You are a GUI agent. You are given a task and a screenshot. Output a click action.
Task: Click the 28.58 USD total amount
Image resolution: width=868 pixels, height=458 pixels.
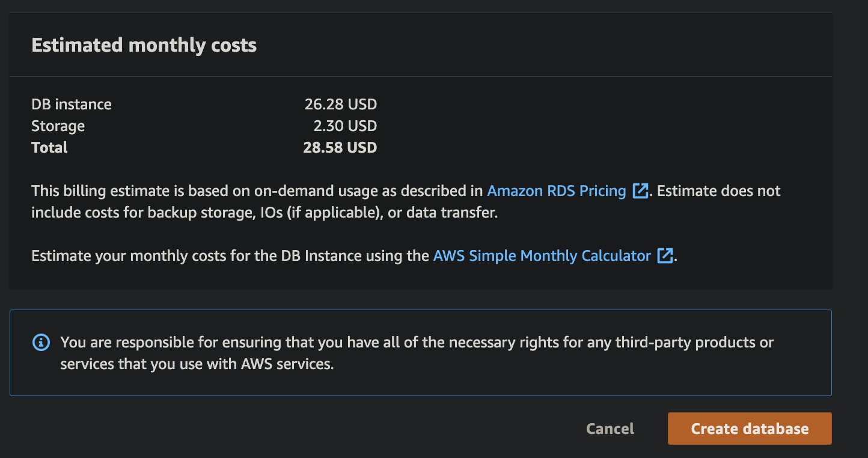[x=340, y=148]
